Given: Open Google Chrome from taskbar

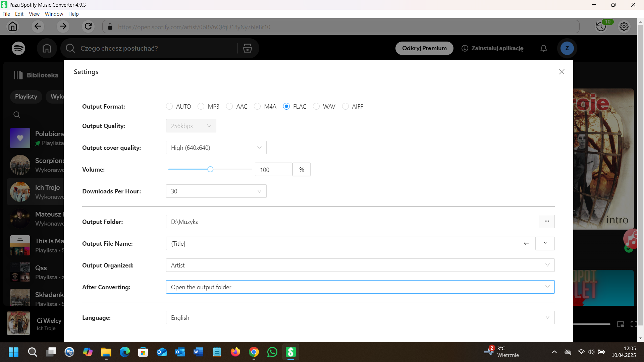Looking at the screenshot, I should click(254, 352).
